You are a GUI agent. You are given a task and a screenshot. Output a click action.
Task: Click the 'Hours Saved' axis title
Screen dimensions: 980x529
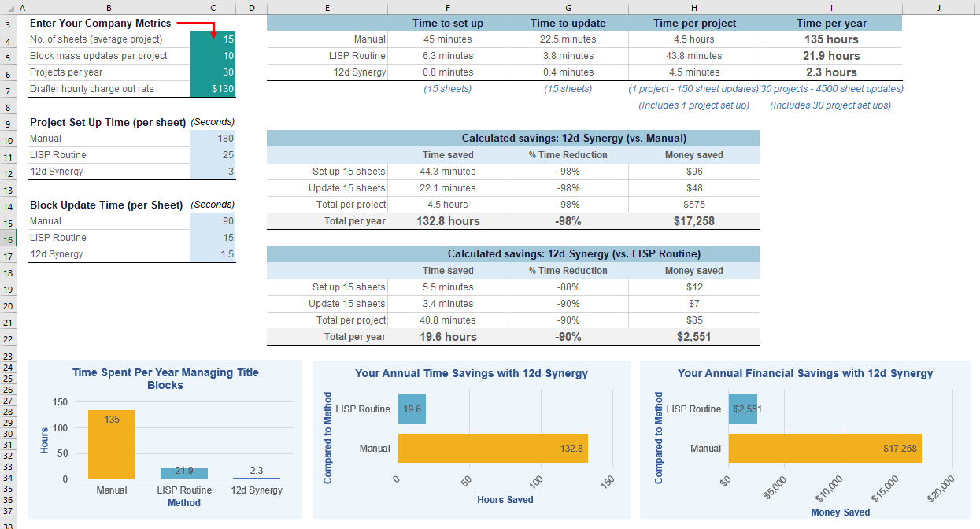coord(505,500)
